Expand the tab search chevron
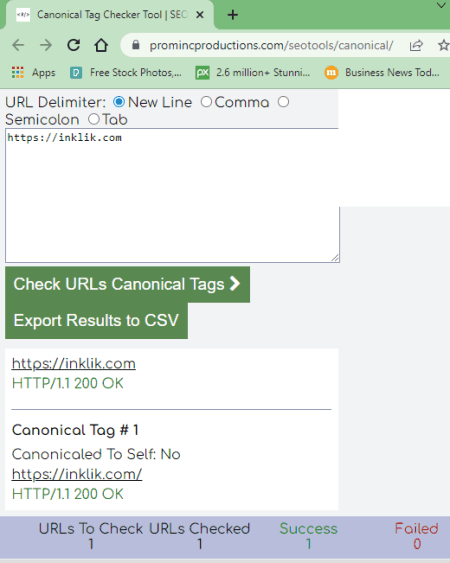Image resolution: width=450 pixels, height=563 pixels. 441,5
